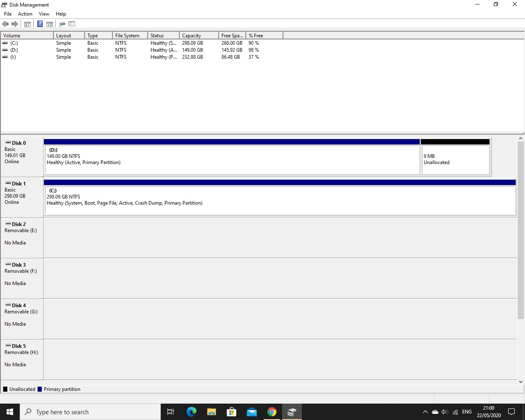Open Help via the blue question mark icon

point(40,24)
